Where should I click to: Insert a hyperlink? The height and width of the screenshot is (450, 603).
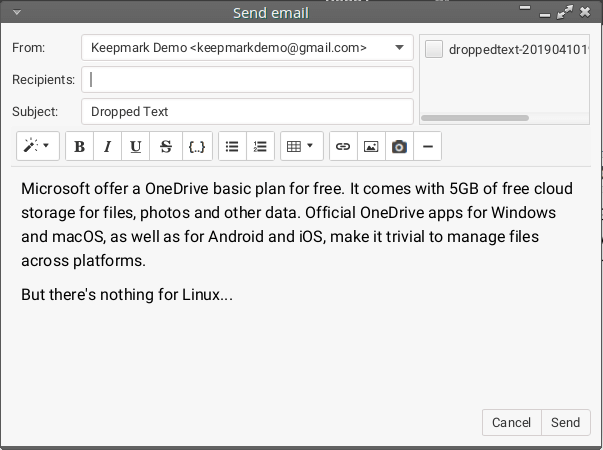(x=343, y=146)
